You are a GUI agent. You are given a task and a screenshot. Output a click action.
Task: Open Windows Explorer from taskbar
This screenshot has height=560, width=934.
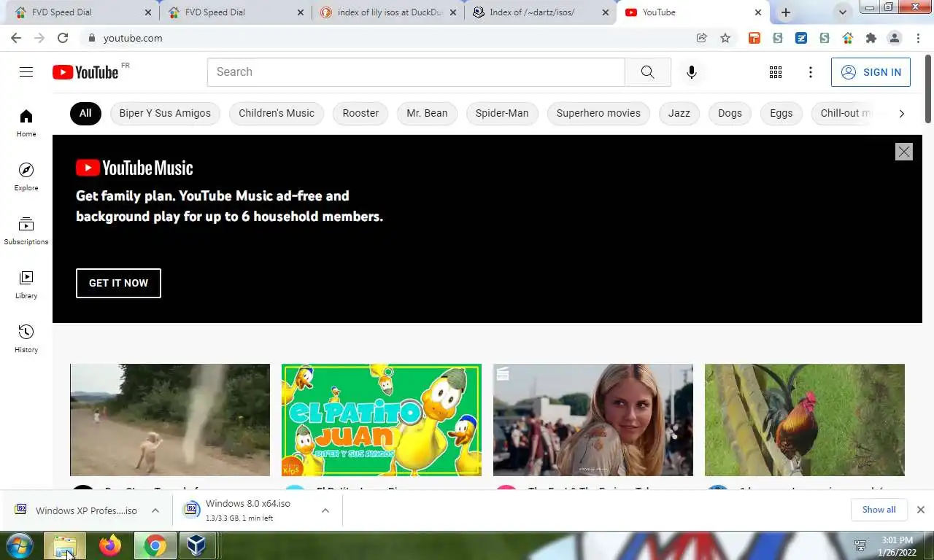(65, 545)
